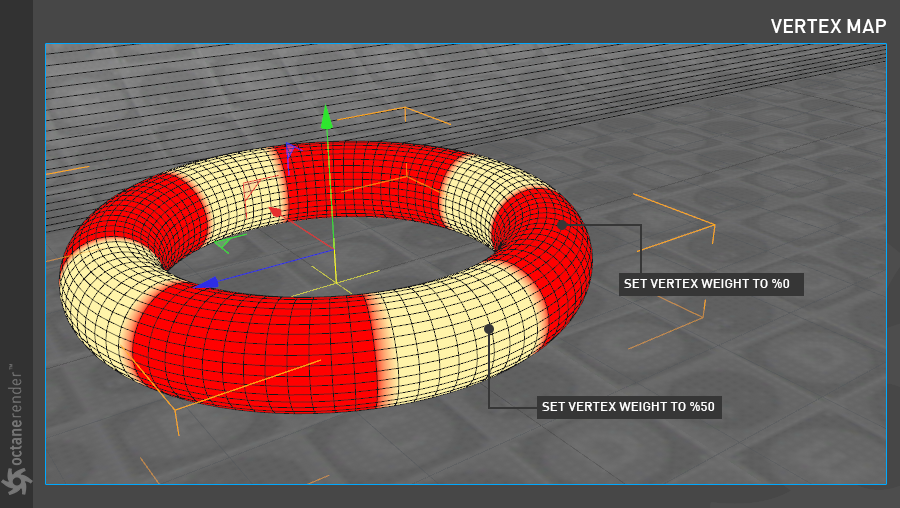Click the green Y-axis arrow handle
This screenshot has height=508, width=900.
tap(326, 118)
